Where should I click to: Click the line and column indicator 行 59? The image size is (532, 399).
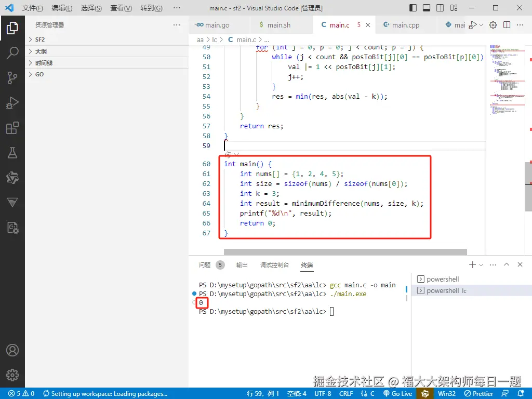coord(262,394)
